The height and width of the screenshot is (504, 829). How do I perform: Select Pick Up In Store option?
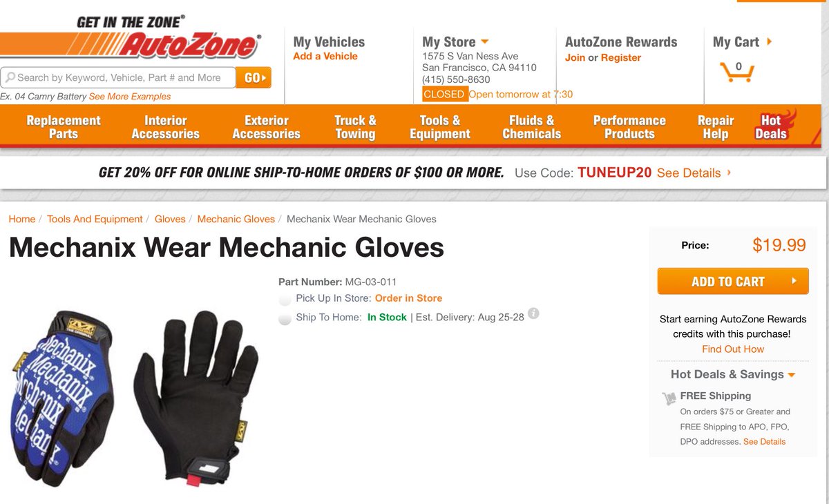pyautogui.click(x=285, y=300)
